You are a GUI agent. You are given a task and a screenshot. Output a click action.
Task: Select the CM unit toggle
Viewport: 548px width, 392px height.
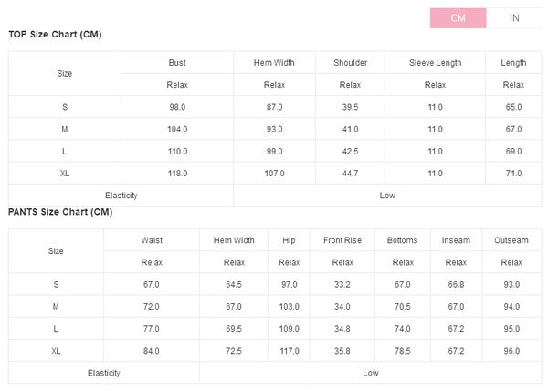point(458,17)
